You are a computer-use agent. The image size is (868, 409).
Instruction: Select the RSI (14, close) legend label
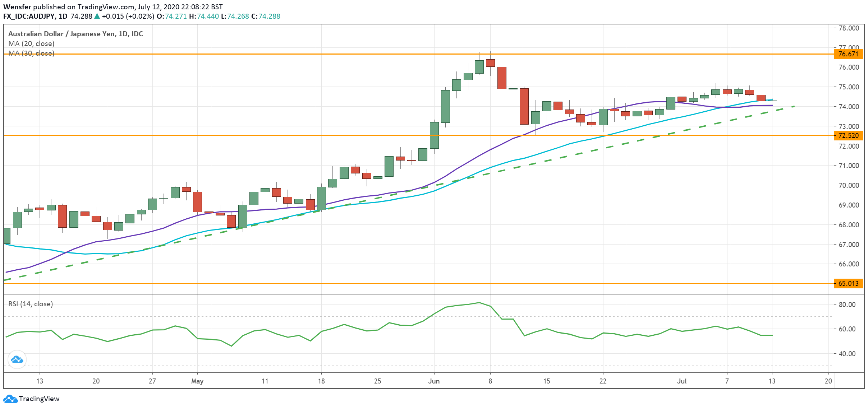pyautogui.click(x=31, y=304)
